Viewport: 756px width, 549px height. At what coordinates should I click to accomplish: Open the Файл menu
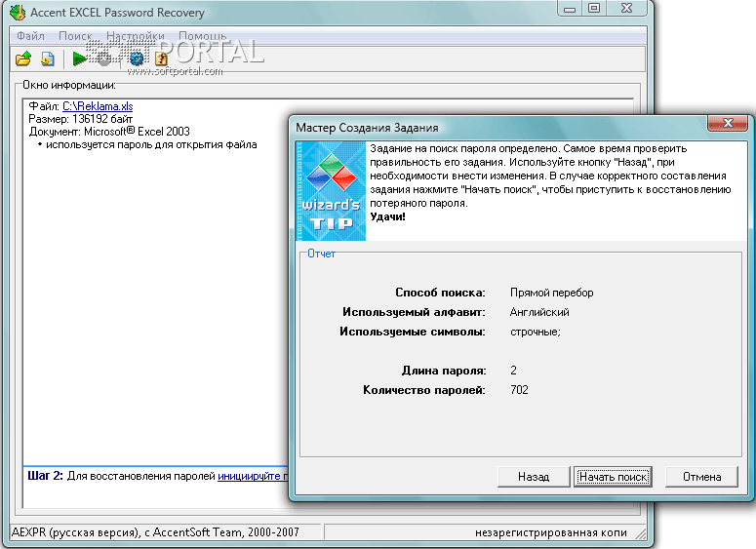point(30,36)
